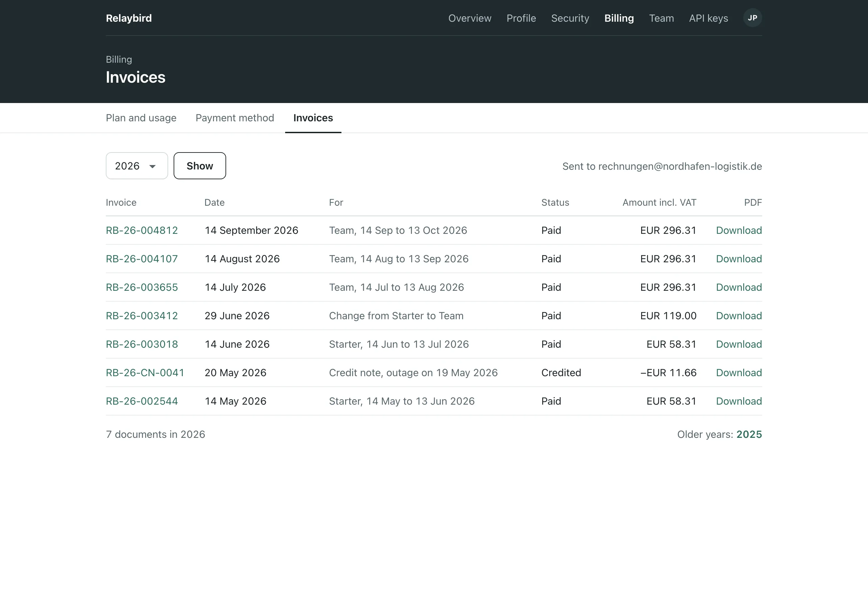Image resolution: width=868 pixels, height=610 pixels.
Task: Click the 'EUR 119.00' amount
Action: coord(668,316)
